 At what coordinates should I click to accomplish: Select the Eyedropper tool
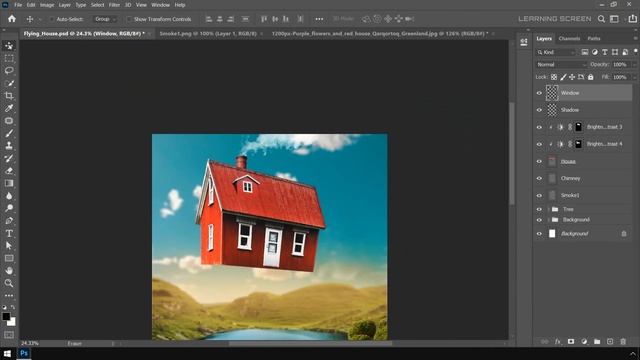[9, 108]
